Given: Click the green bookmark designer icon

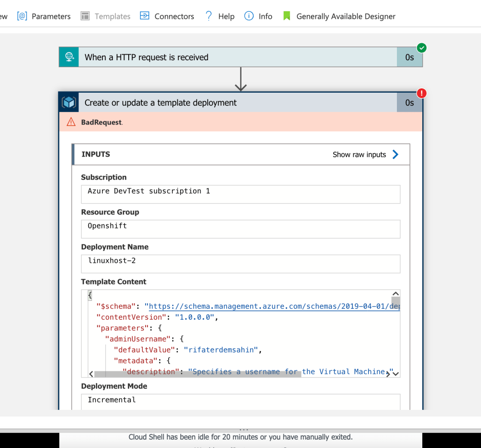Looking at the screenshot, I should (287, 16).
